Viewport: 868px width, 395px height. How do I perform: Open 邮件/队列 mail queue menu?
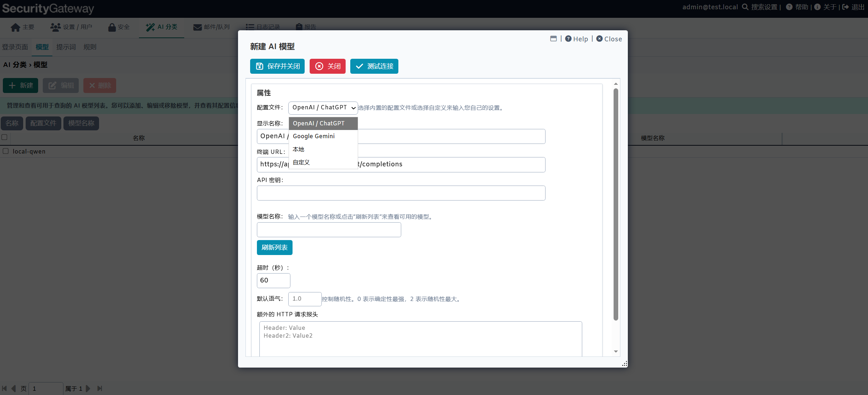[211, 27]
